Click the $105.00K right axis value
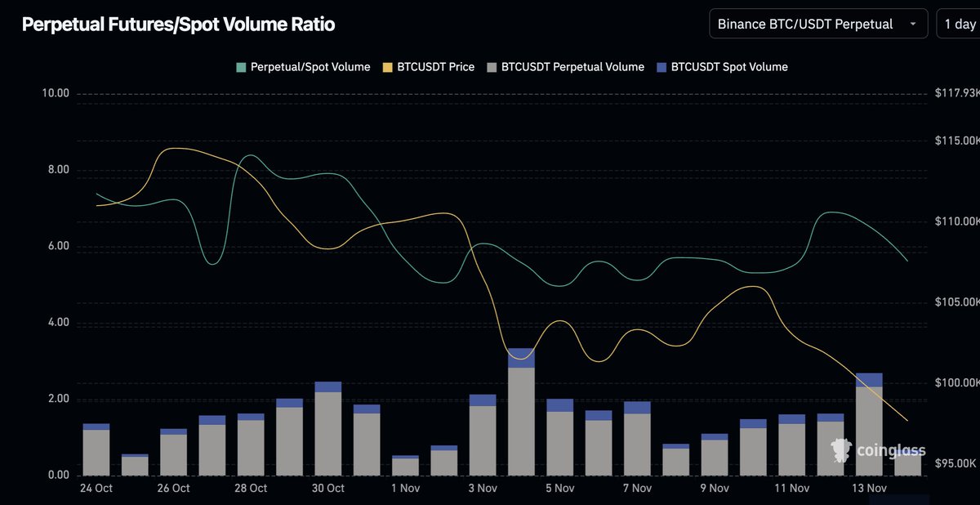The width and height of the screenshot is (980, 505). tap(957, 302)
